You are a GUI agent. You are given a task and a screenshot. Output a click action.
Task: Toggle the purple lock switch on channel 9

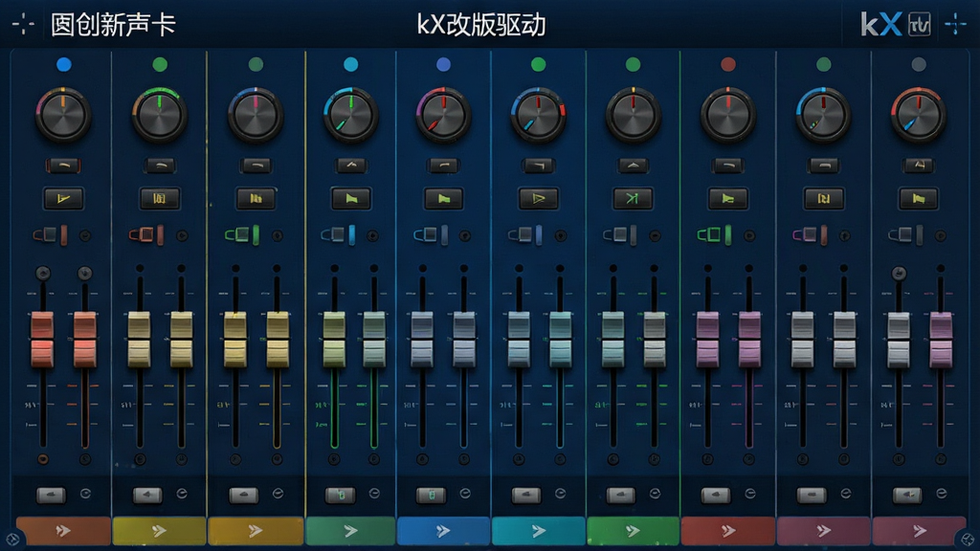[810, 235]
